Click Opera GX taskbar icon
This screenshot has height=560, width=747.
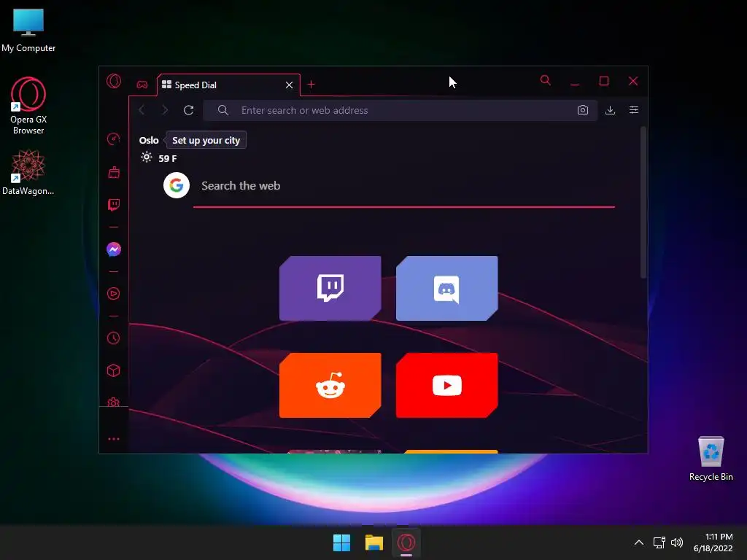(x=406, y=542)
